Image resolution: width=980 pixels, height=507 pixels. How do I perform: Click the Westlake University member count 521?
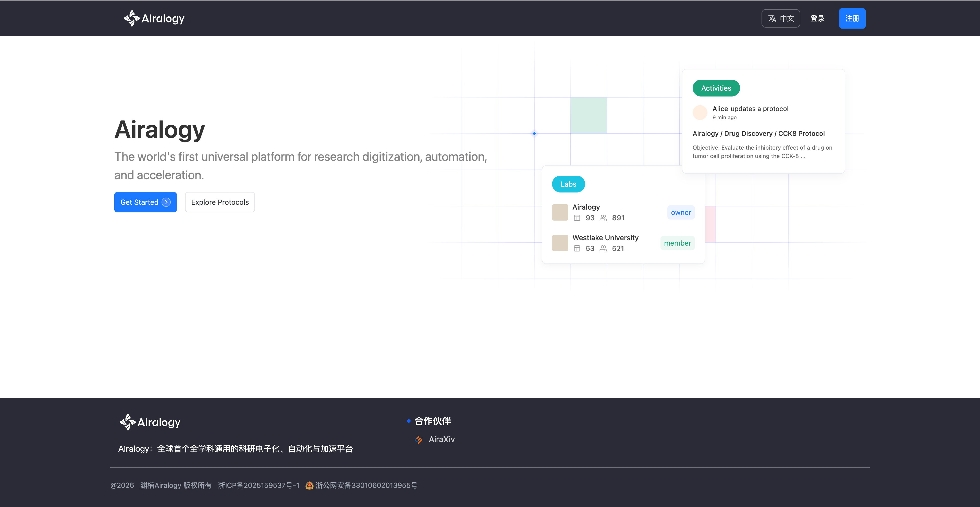(618, 249)
